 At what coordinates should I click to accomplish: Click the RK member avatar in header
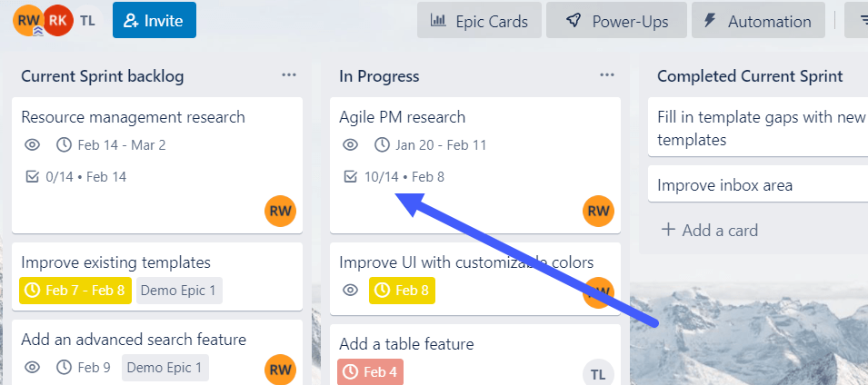click(x=57, y=21)
